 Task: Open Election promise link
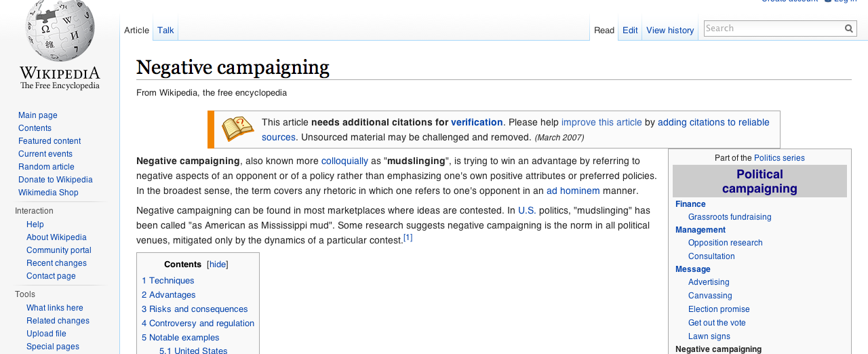coord(719,309)
